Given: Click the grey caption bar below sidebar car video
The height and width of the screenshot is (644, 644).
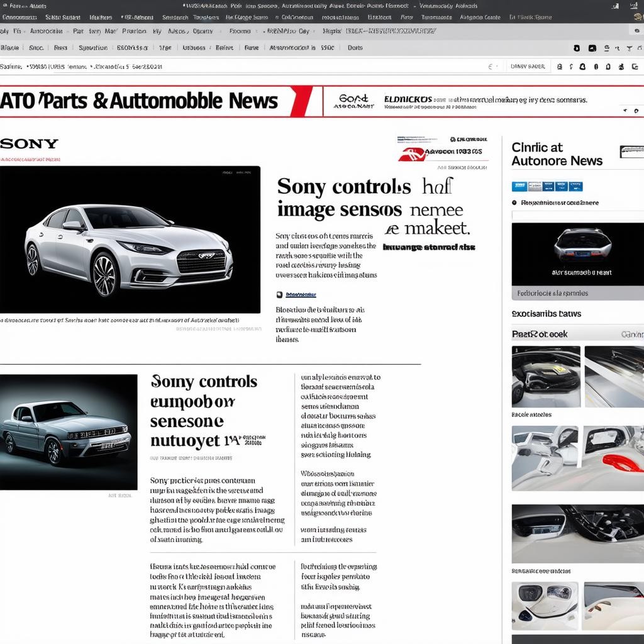Looking at the screenshot, I should point(577,293).
